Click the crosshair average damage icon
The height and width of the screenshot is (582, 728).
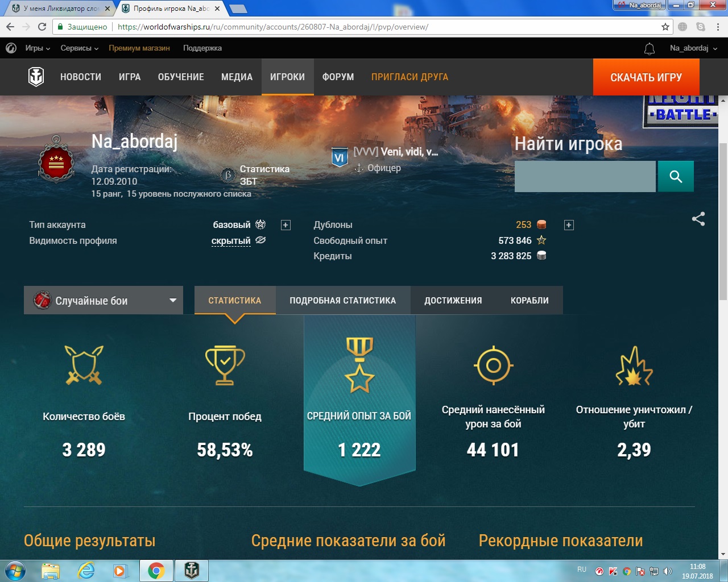coord(494,365)
